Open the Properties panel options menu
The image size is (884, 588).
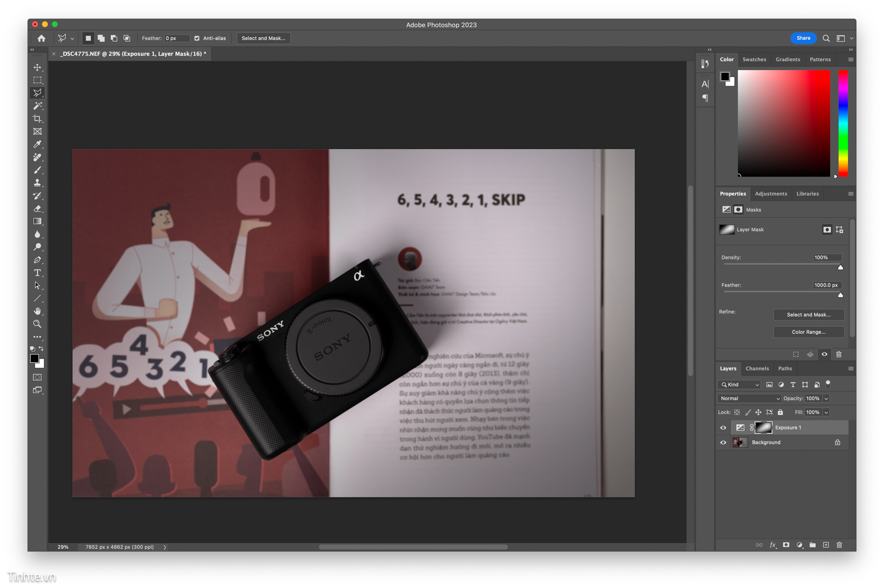coord(851,194)
